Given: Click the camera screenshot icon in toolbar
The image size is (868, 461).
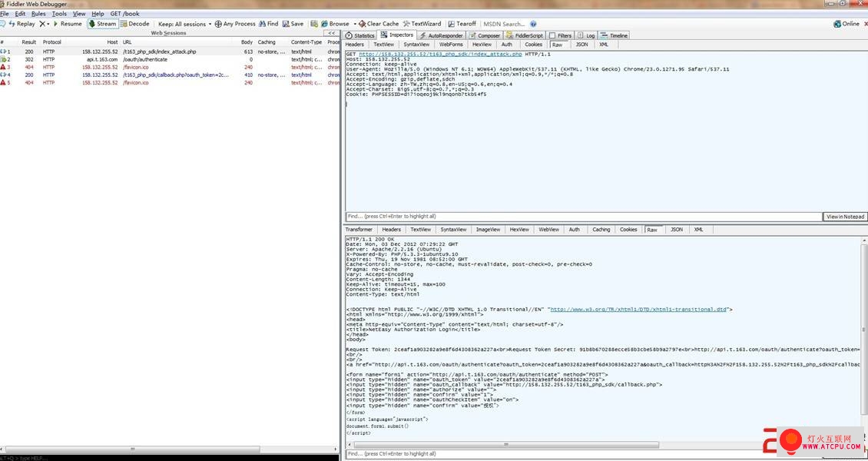Looking at the screenshot, I should [314, 24].
